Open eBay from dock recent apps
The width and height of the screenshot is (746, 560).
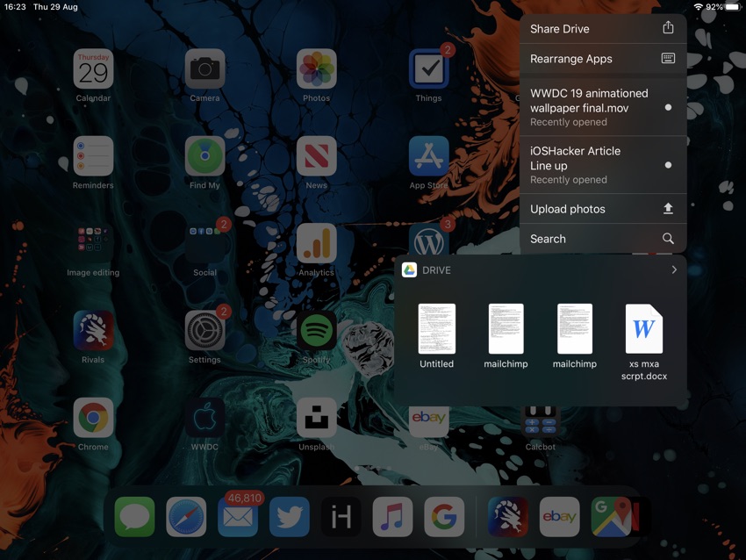pyautogui.click(x=560, y=517)
